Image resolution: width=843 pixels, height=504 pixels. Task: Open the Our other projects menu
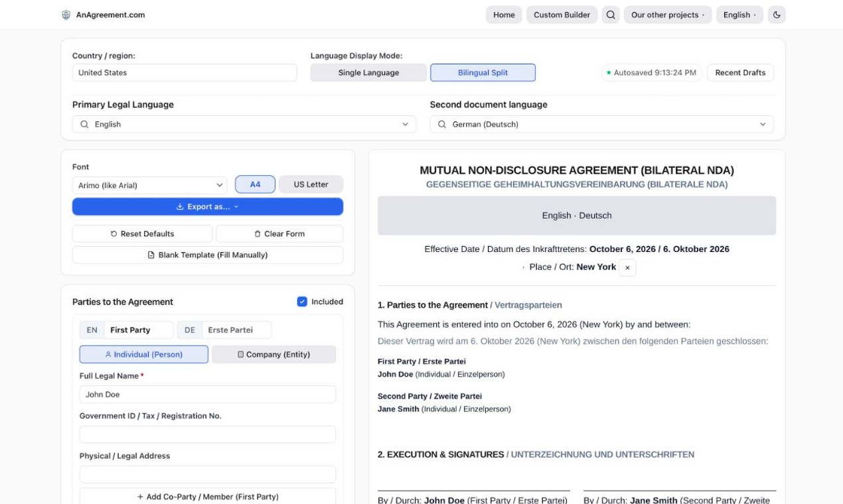(668, 15)
